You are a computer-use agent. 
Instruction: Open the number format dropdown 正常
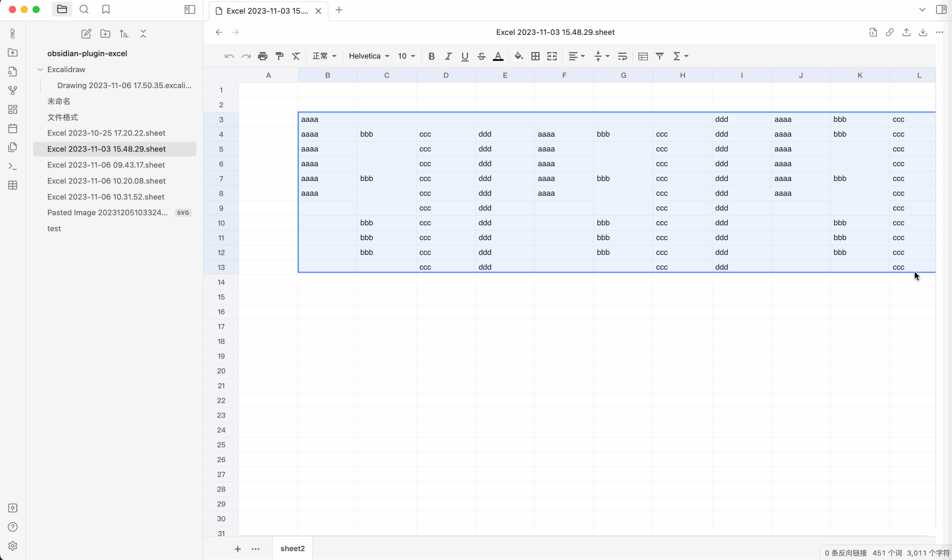point(324,56)
